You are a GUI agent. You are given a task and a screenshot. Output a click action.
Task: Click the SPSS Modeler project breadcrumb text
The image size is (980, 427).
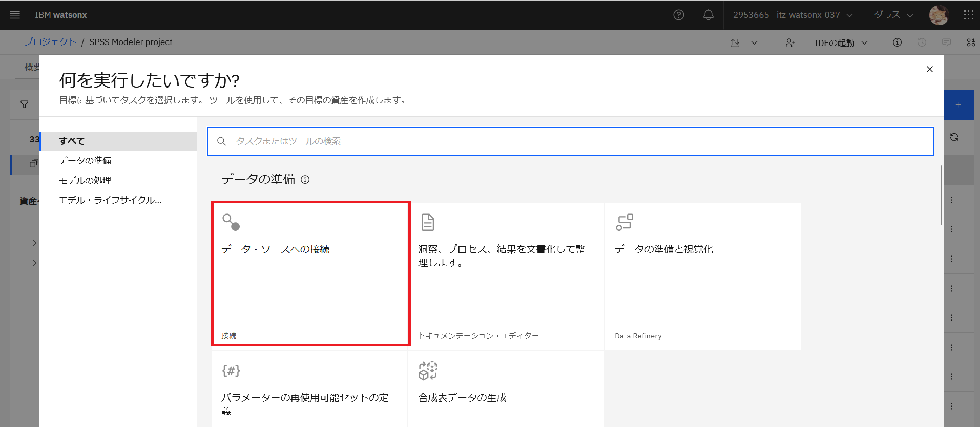[x=131, y=42]
